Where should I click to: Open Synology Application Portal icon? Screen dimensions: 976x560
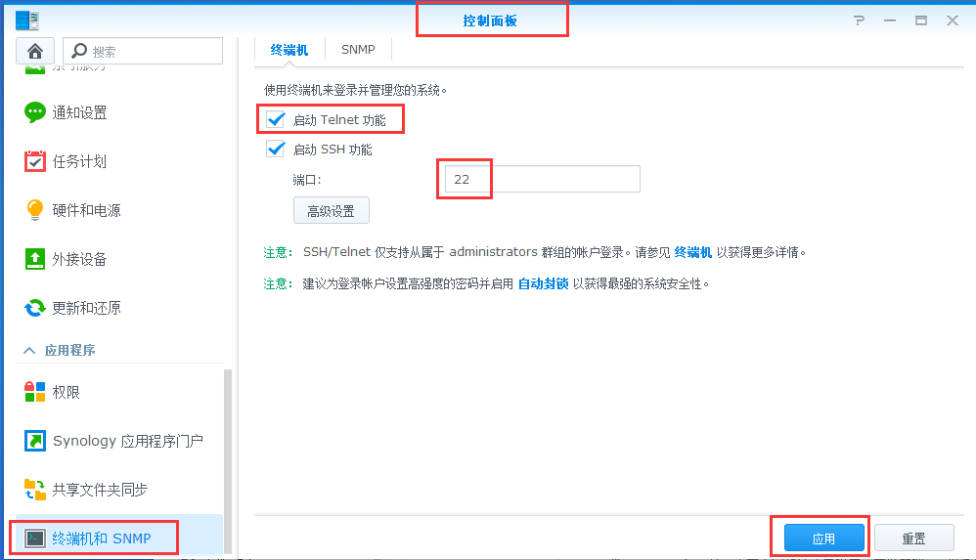click(35, 441)
